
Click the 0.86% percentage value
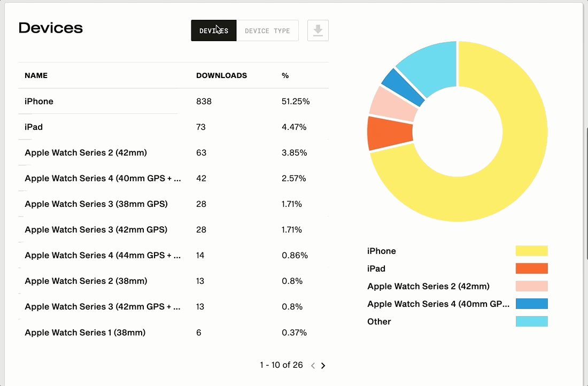tap(295, 256)
